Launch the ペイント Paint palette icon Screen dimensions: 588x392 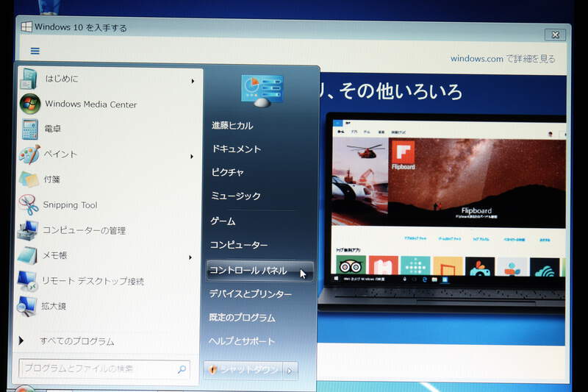pos(29,154)
